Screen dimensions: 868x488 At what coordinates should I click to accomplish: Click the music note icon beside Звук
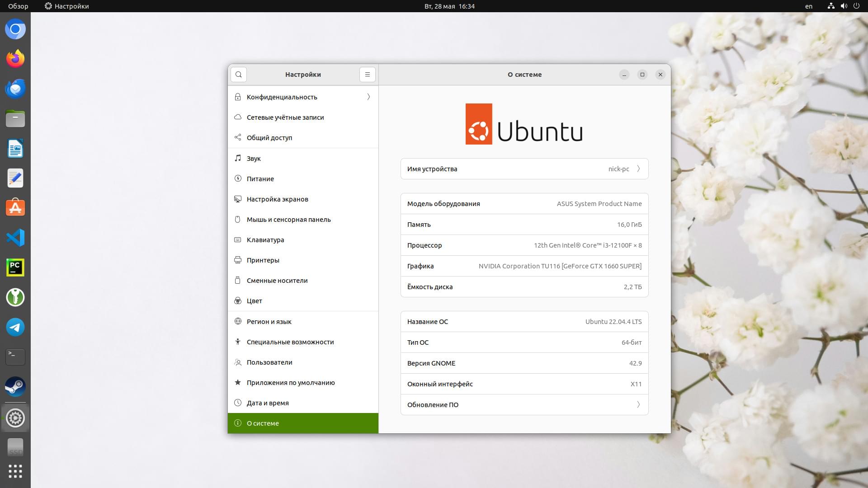238,158
